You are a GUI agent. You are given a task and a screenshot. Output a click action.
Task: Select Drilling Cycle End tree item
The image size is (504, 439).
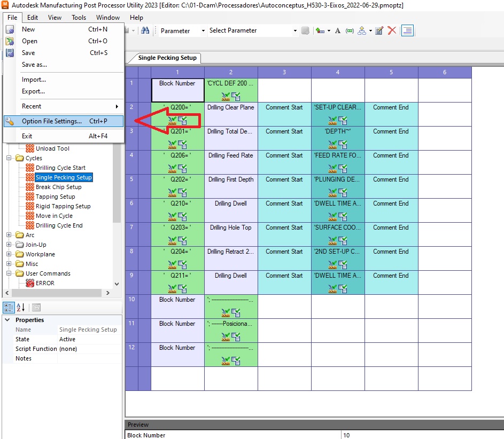pos(59,225)
